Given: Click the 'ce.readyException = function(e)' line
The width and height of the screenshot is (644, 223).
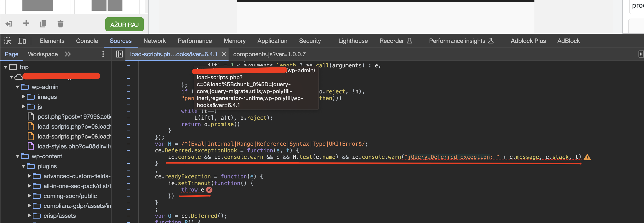Looking at the screenshot, I should point(209,176).
